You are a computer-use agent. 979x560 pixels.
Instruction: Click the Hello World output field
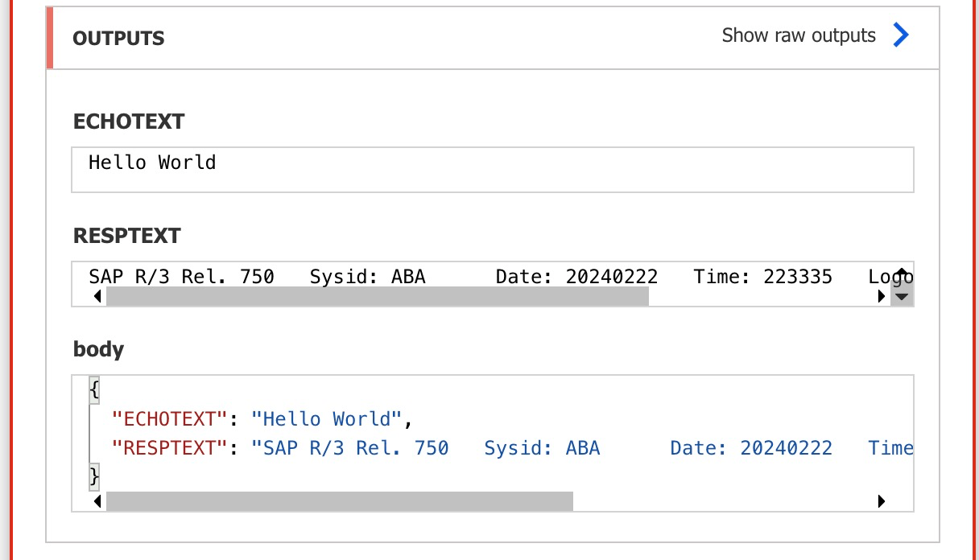tap(493, 169)
